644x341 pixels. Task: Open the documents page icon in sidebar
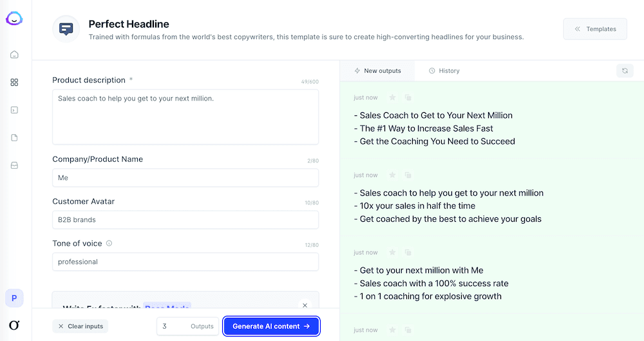point(14,138)
